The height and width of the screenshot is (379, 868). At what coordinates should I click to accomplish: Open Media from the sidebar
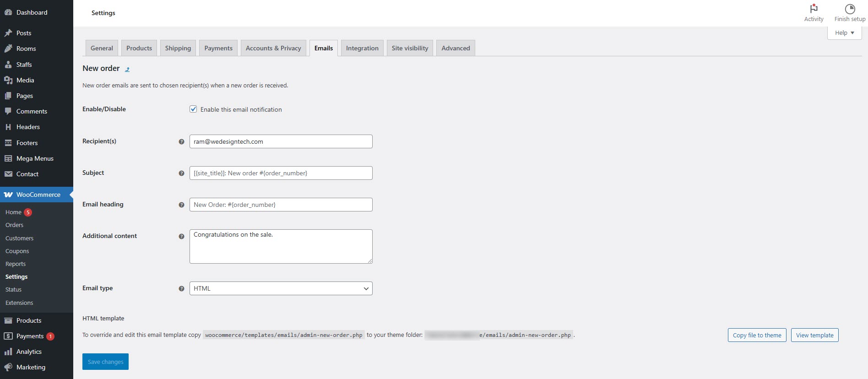click(x=25, y=80)
